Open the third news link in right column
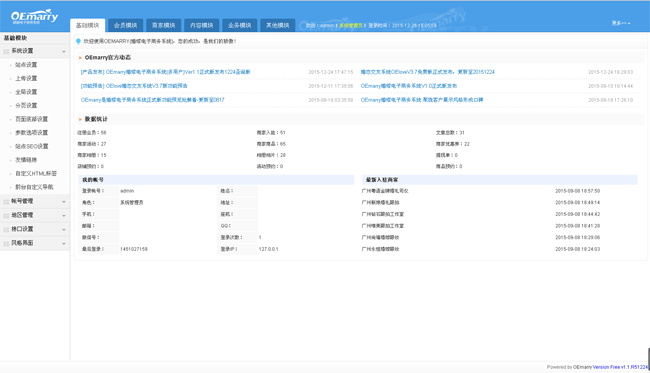Image resolution: width=650 pixels, height=373 pixels. [x=422, y=100]
